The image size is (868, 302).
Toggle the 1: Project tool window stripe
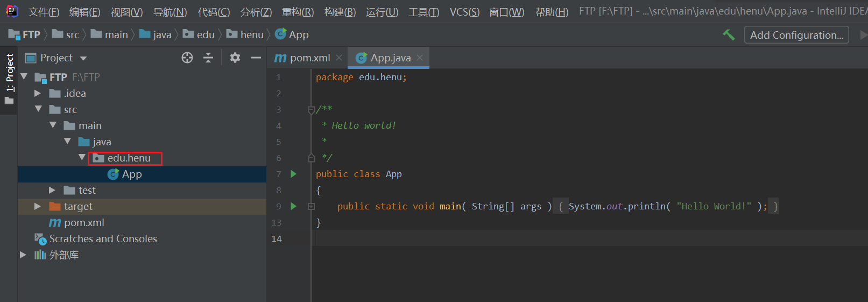click(9, 79)
